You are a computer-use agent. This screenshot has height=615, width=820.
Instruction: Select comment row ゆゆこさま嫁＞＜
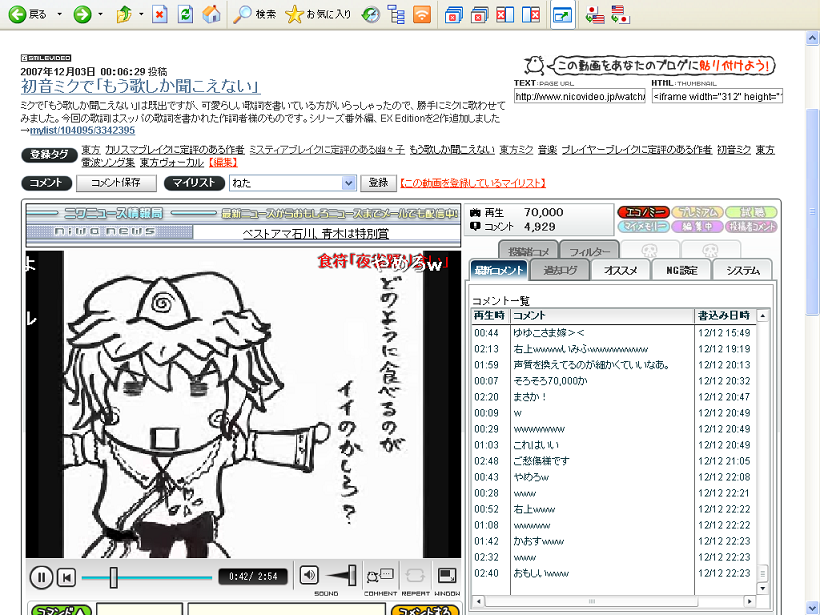pyautogui.click(x=613, y=333)
